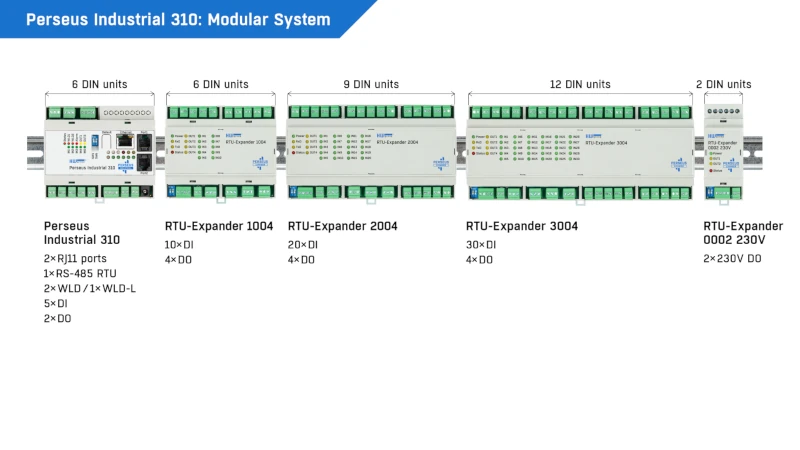Click the 'Perseus Industrial 310' label printed on the device face
800x450 pixels.
point(92,168)
